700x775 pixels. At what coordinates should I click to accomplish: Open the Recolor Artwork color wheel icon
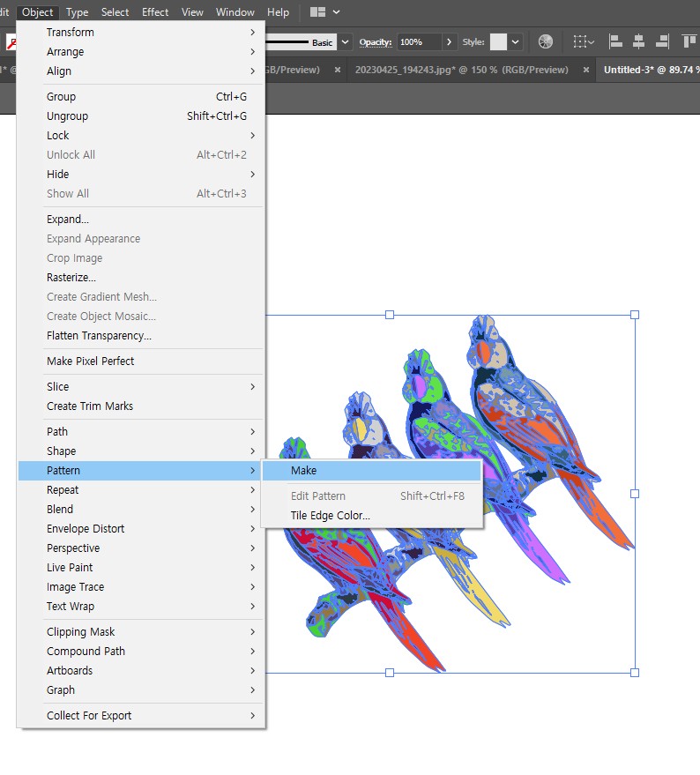(545, 42)
